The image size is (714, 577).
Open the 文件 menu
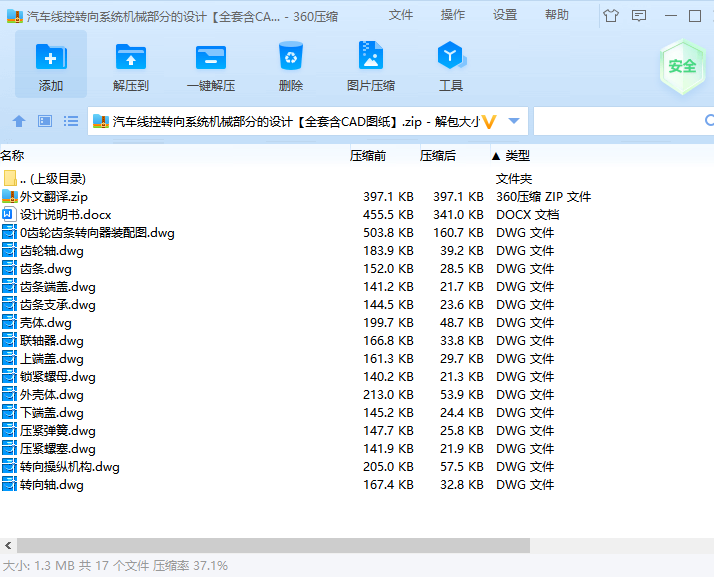pyautogui.click(x=401, y=15)
